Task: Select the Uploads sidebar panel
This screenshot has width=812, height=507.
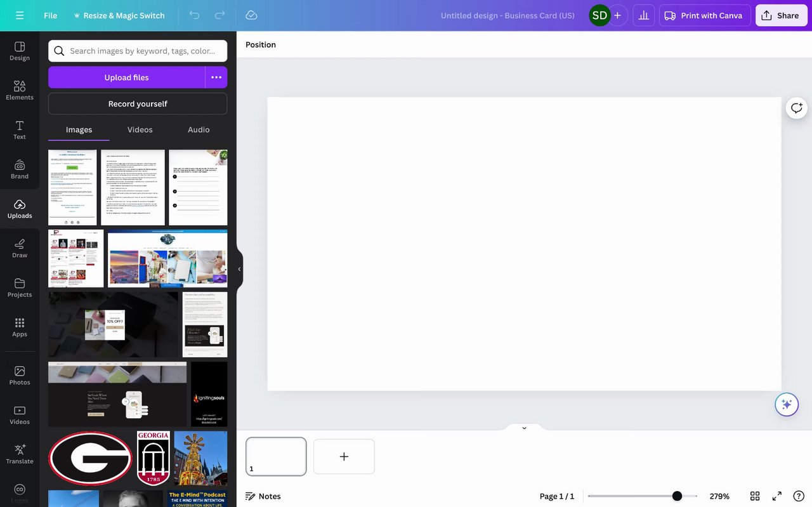Action: point(20,209)
